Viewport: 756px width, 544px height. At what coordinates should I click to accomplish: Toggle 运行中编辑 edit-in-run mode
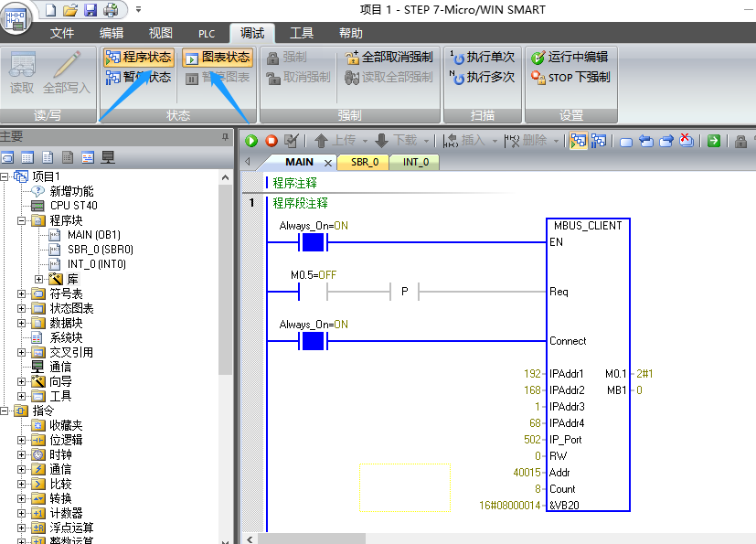[569, 57]
